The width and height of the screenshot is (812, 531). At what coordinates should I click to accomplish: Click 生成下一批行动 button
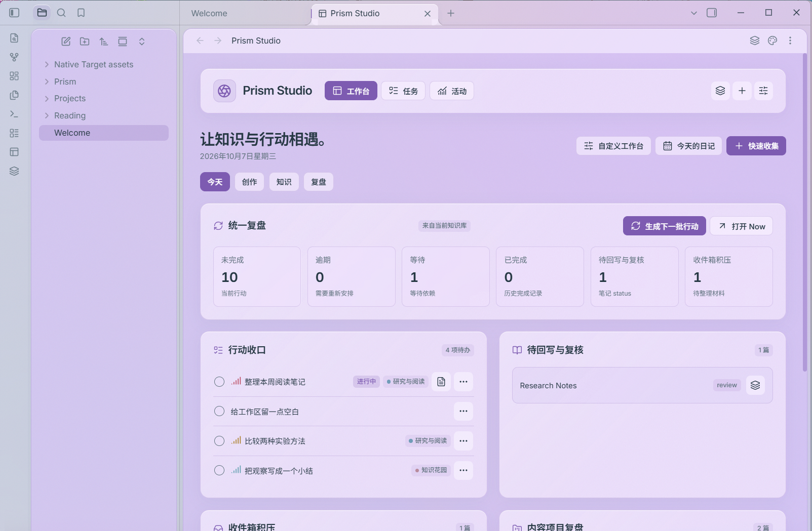click(x=665, y=226)
